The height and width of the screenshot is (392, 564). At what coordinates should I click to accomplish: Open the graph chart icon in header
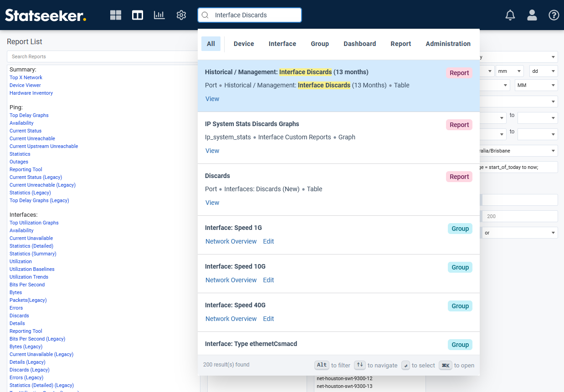click(x=159, y=15)
